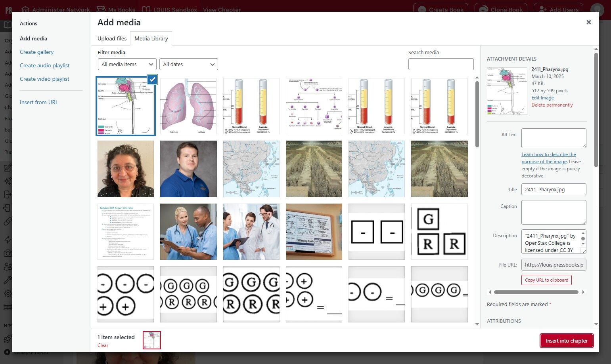Select the hospital whiteboard photo thumbnail
The height and width of the screenshot is (364, 611).
(x=314, y=232)
